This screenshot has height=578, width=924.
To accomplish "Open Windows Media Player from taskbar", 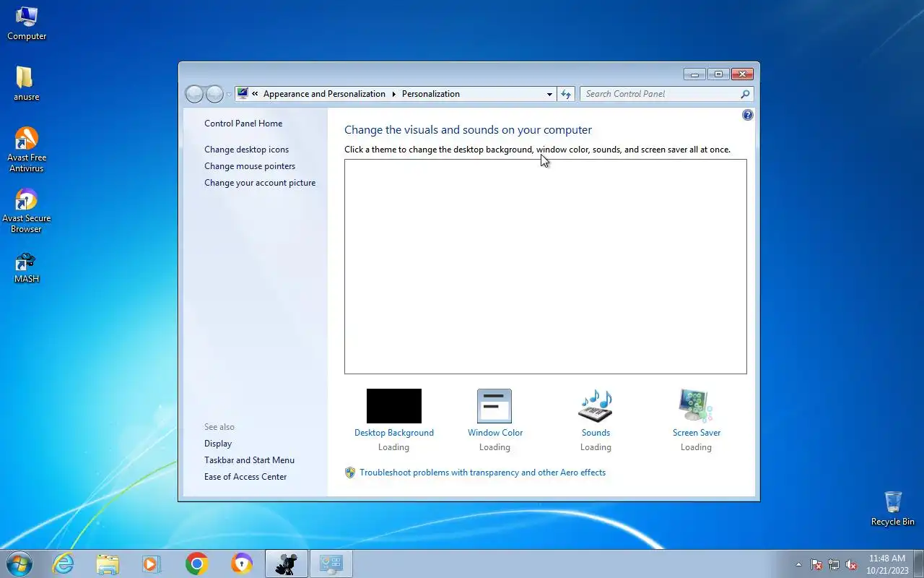I will [152, 564].
